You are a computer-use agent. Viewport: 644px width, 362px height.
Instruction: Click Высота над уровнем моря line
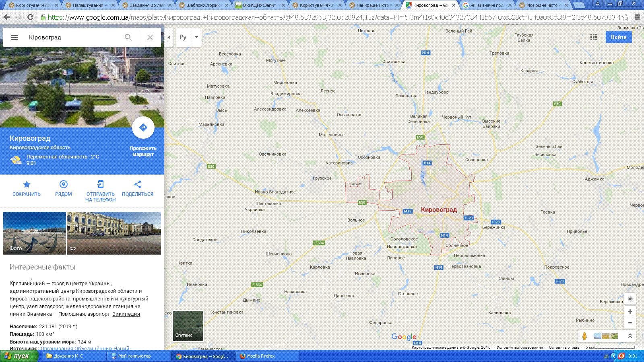point(50,342)
